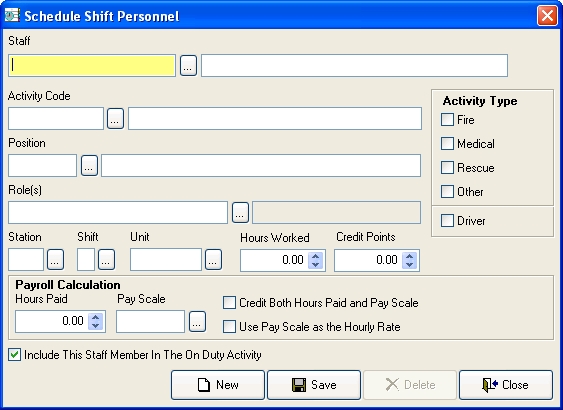
Task: Open the Shift lookup ellipsis button
Action: [107, 260]
